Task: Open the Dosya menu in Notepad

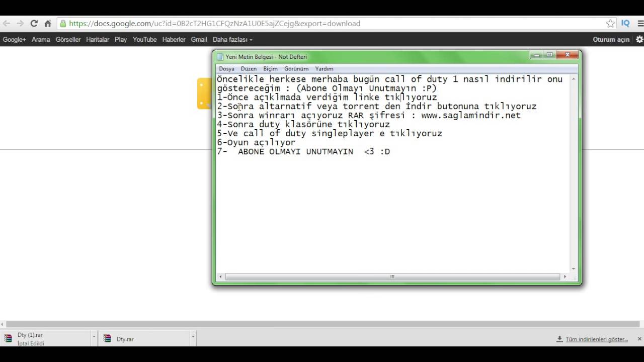Action: (x=226, y=69)
